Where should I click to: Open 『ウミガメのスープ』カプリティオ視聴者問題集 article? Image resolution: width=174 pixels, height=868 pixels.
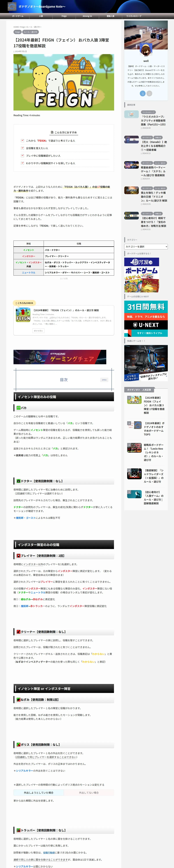(x=153, y=120)
